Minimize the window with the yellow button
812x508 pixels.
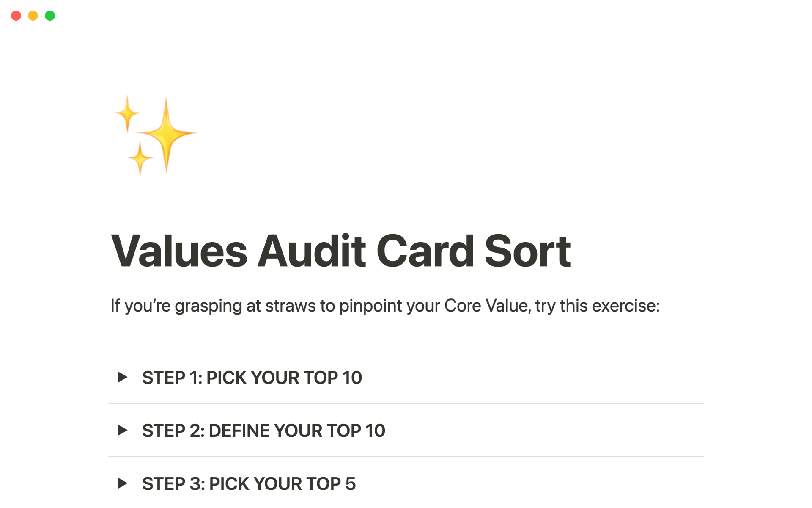(x=33, y=16)
